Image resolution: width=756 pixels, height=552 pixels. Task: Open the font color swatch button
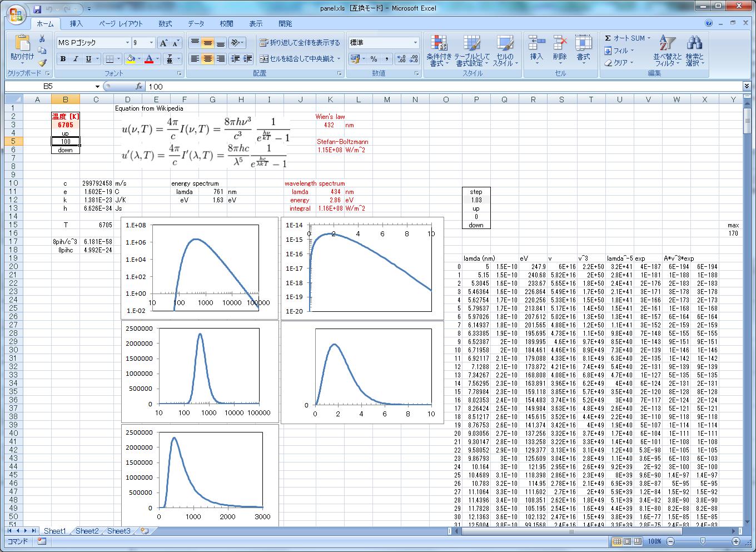pyautogui.click(x=149, y=59)
